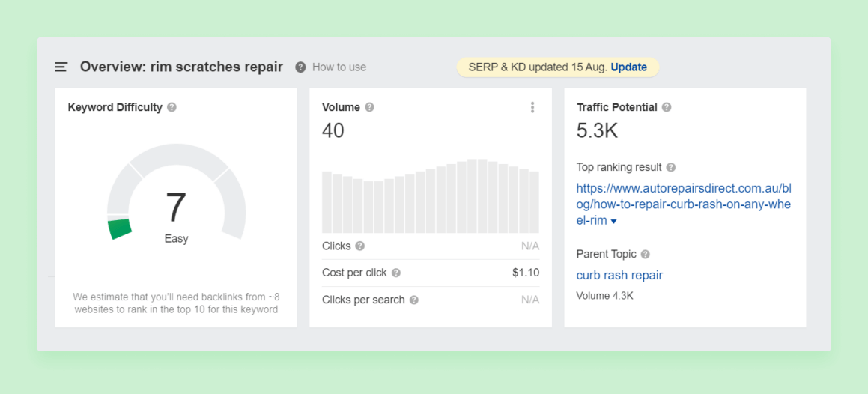Click the Top ranking result help icon

(x=671, y=167)
